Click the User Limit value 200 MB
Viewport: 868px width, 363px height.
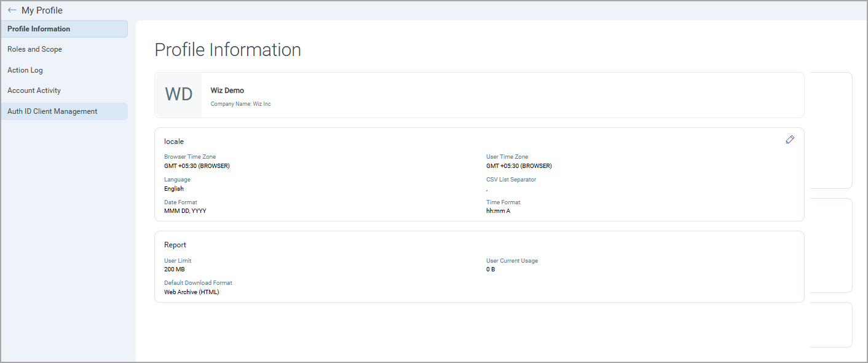pos(174,269)
